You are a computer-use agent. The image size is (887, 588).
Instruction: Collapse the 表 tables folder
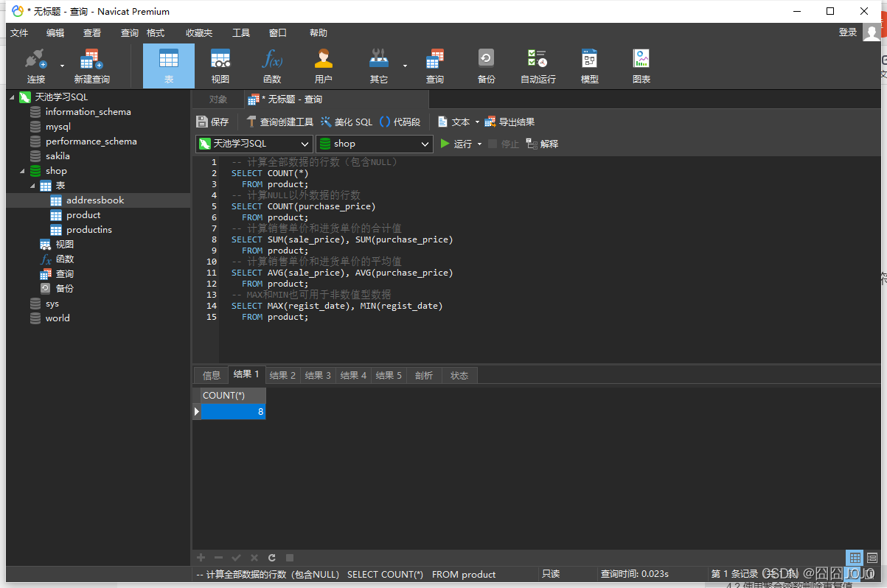pyautogui.click(x=32, y=186)
